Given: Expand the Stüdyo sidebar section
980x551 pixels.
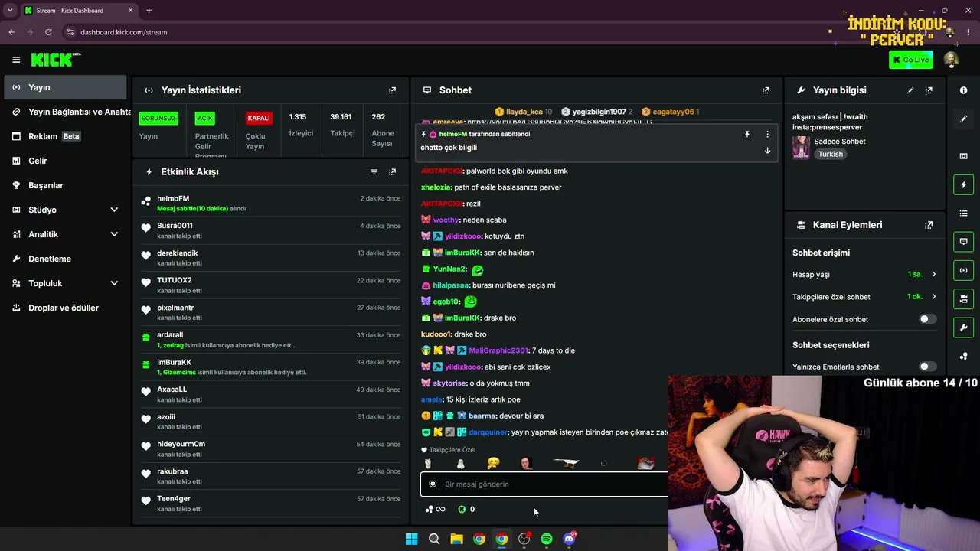Looking at the screenshot, I should click(114, 210).
